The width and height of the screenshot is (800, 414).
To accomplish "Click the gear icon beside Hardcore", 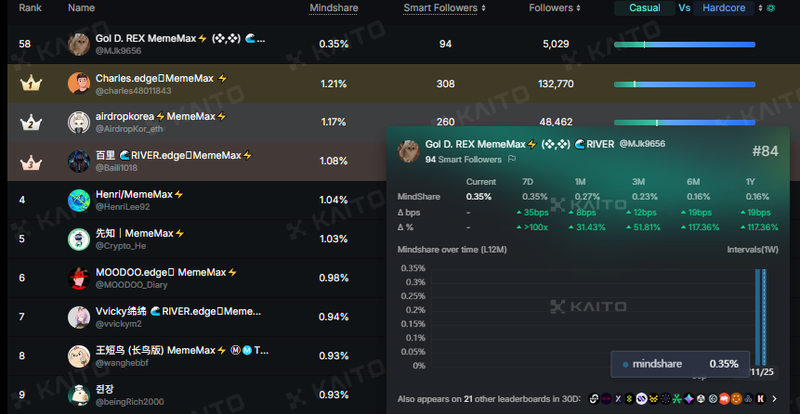I will coord(771,8).
